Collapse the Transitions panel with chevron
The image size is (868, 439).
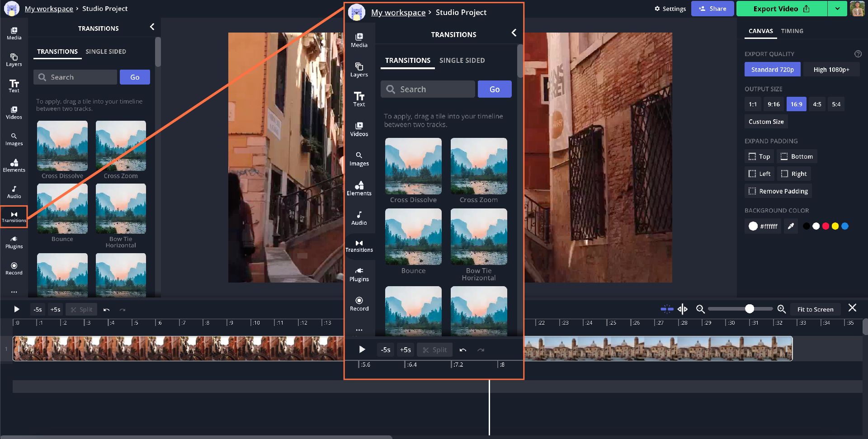coord(152,27)
